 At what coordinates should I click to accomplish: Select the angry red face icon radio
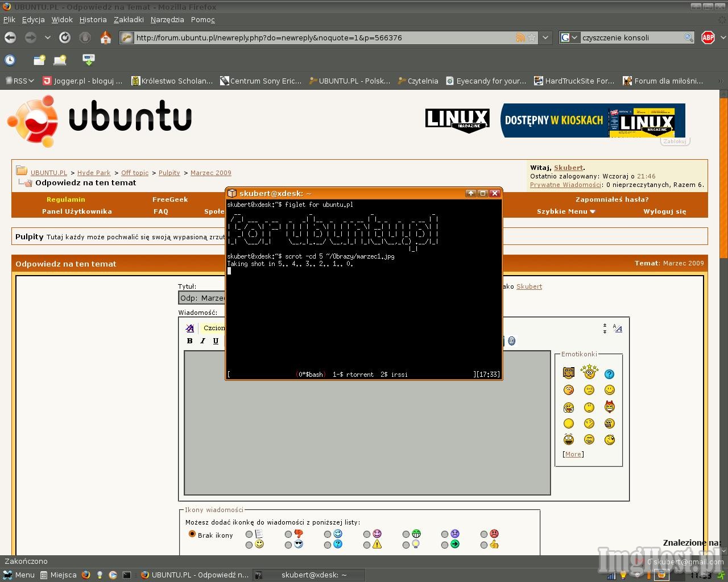[484, 534]
